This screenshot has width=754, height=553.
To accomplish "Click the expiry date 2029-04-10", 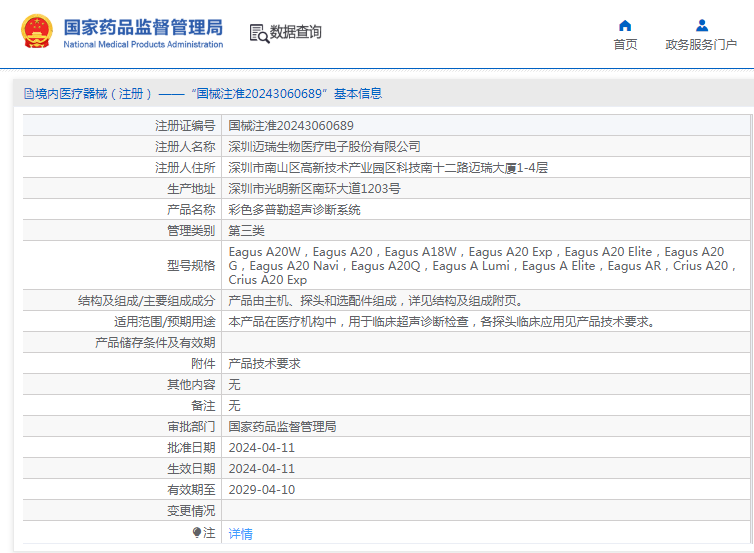I will (x=262, y=490).
